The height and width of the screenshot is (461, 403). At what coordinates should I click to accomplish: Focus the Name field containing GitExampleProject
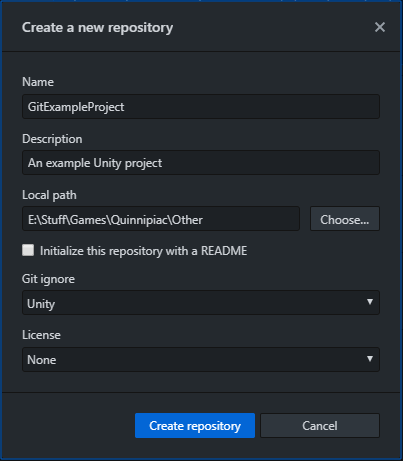coord(201,107)
